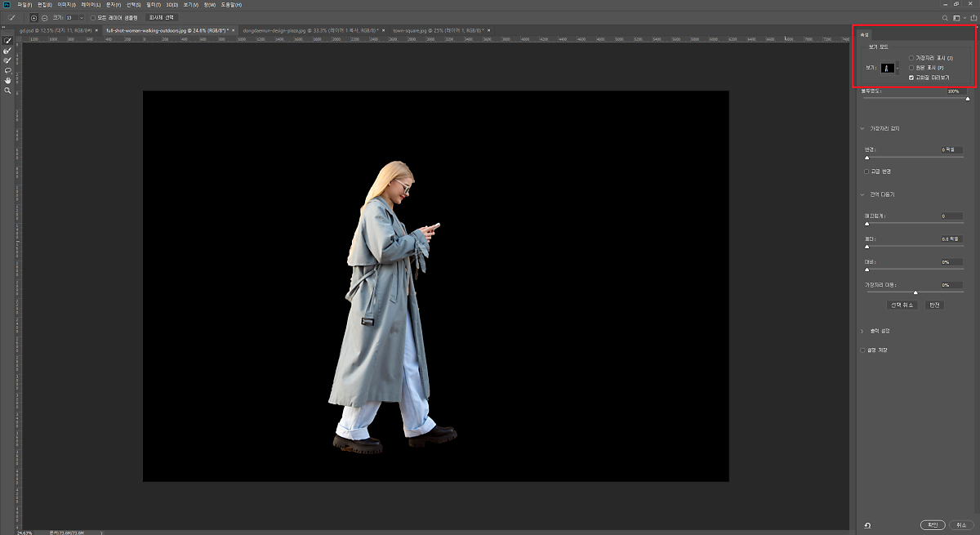Viewport: 980px width, 535px height.
Task: Expand the 출력 설정 section
Action: (862, 331)
